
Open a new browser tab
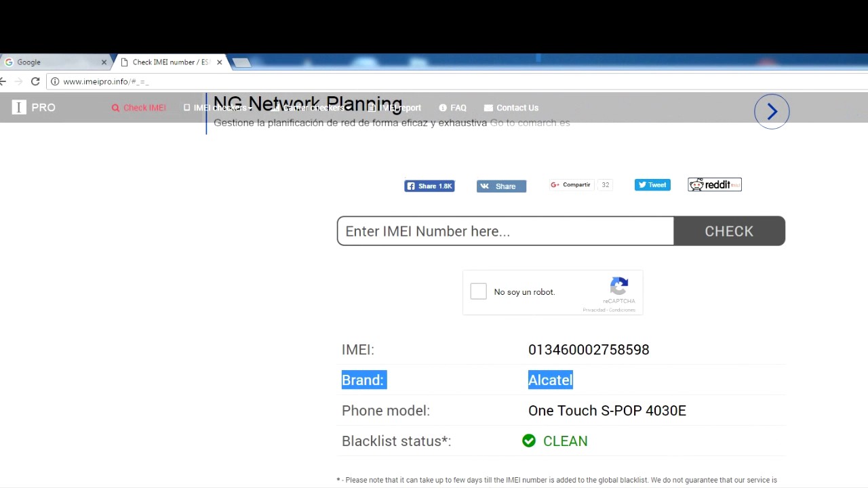click(241, 62)
